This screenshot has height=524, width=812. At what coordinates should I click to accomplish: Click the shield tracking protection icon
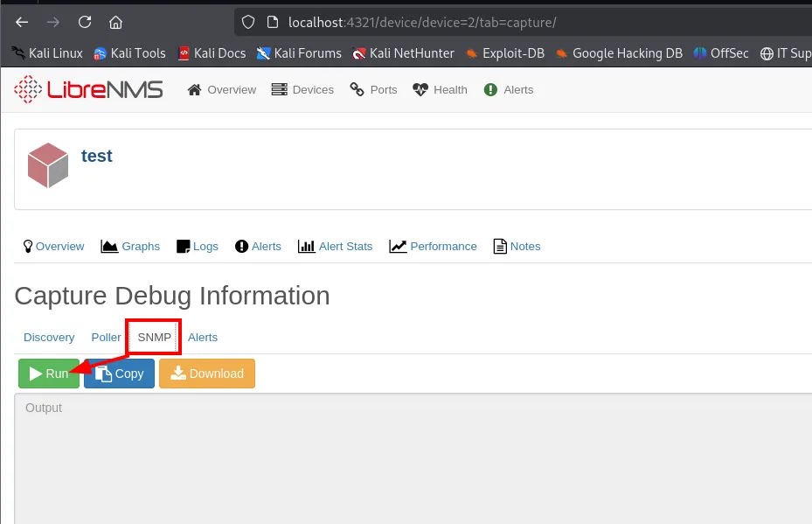(x=248, y=22)
